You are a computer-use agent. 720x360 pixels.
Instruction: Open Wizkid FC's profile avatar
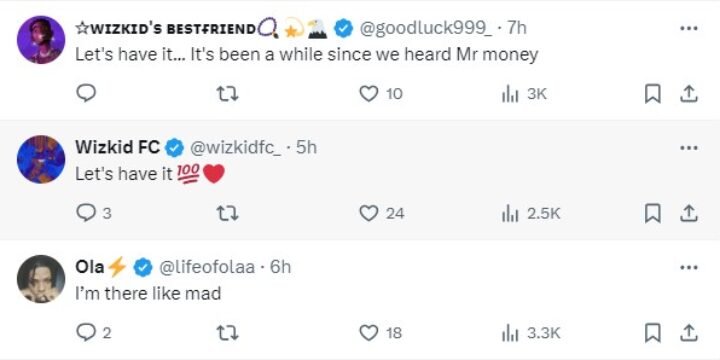point(41,159)
